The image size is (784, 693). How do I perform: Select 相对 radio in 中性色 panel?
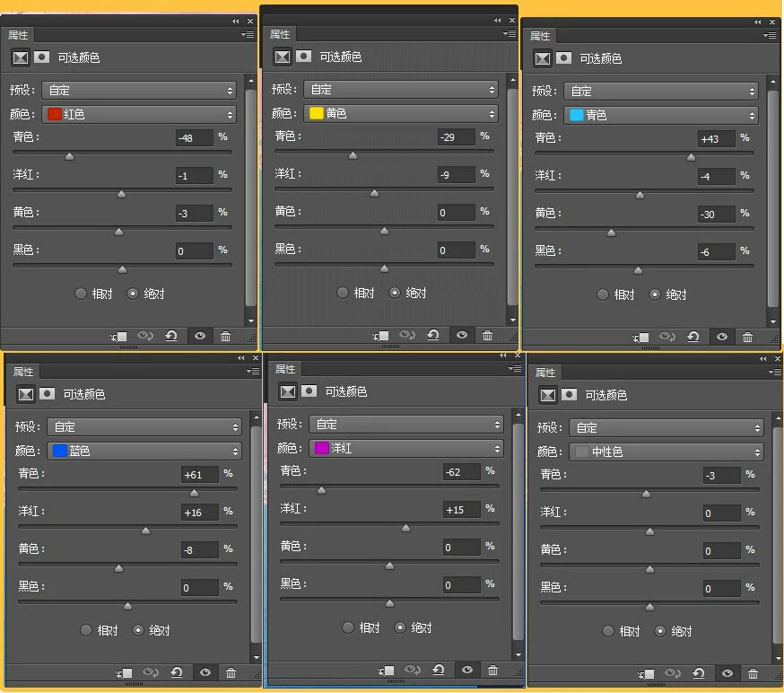pos(608,631)
